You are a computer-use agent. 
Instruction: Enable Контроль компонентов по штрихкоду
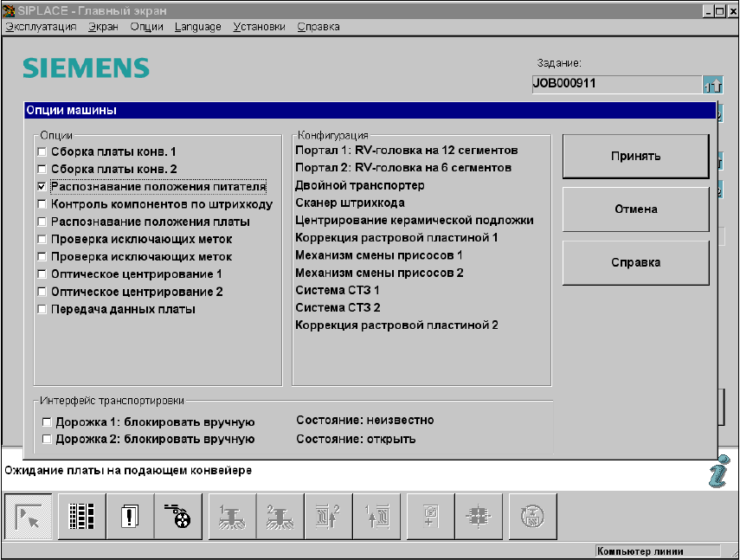(x=42, y=204)
